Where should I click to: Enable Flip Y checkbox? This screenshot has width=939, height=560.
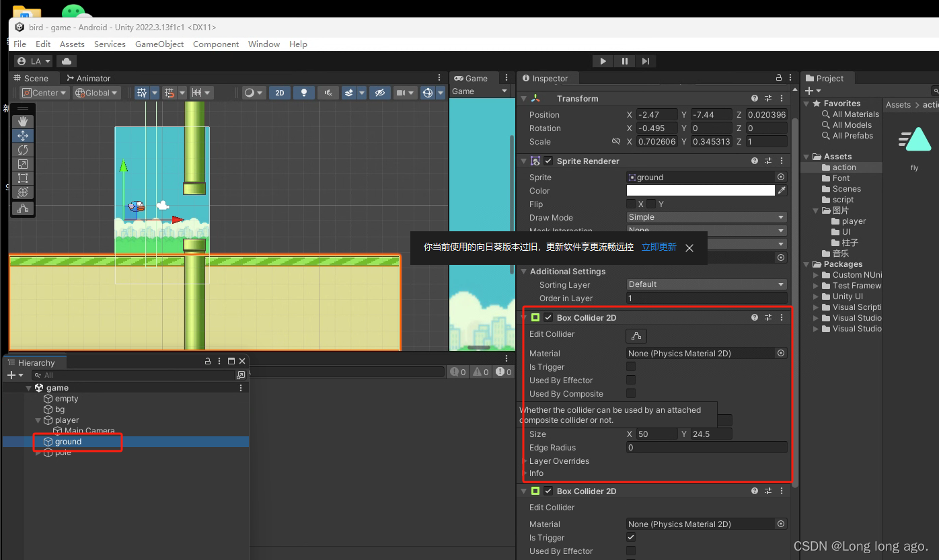click(651, 204)
